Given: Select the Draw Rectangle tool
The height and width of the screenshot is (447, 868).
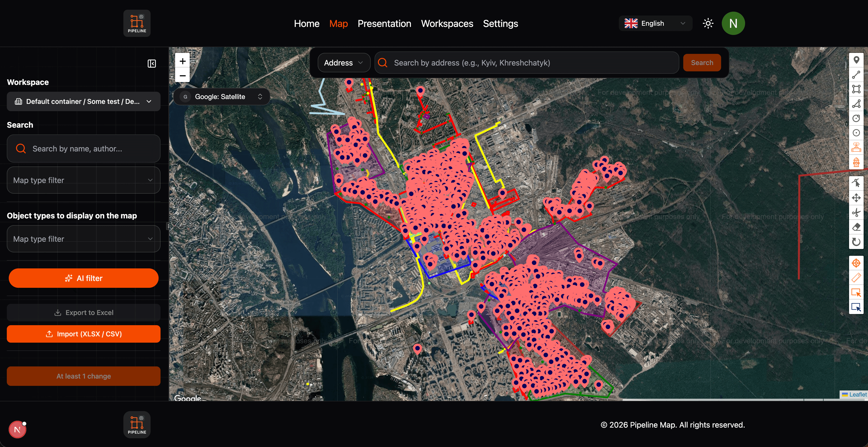Looking at the screenshot, I should [856, 89].
